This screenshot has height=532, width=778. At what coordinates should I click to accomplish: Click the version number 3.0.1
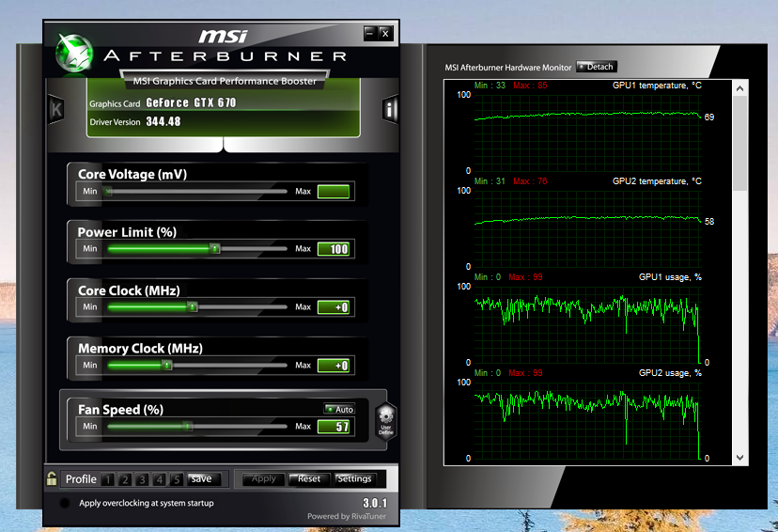(x=375, y=503)
